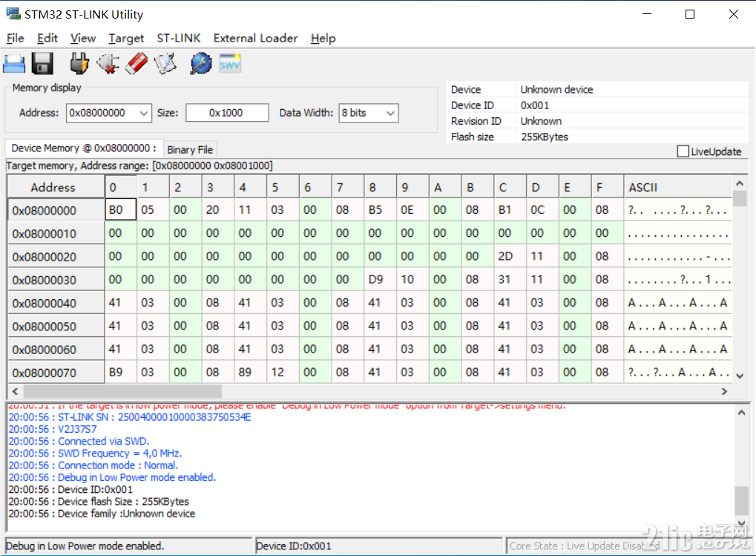Select row address 0x08000000
Viewport: 756px width, 556px height.
point(56,210)
